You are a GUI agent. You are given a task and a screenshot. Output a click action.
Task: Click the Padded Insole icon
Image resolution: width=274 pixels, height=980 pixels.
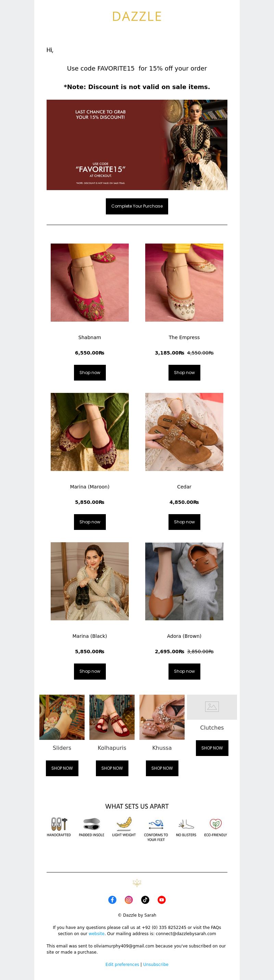(91, 824)
